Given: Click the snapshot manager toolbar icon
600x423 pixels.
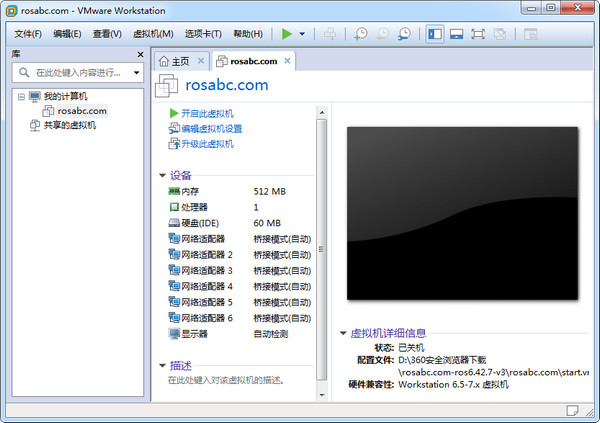Looking at the screenshot, I should [x=404, y=34].
